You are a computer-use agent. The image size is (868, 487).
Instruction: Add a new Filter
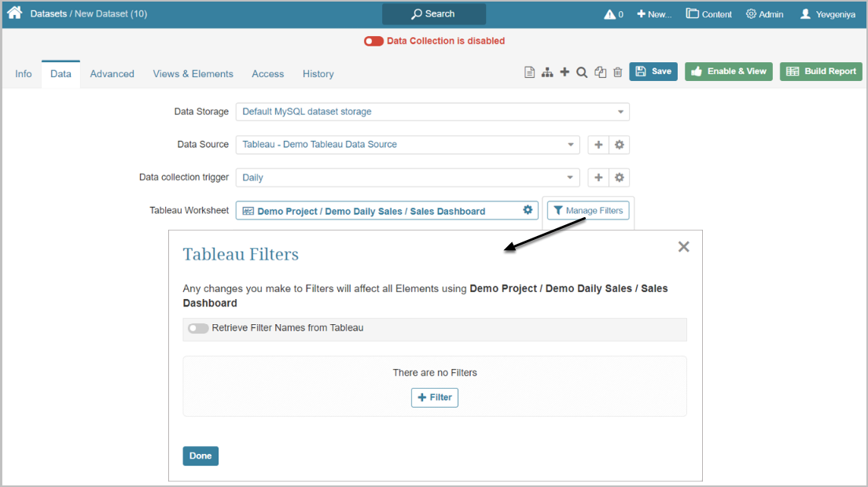coord(435,398)
